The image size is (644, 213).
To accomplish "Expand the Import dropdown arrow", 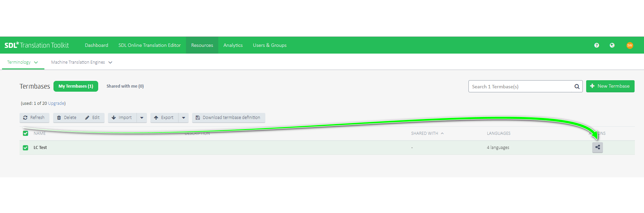I will pyautogui.click(x=142, y=118).
